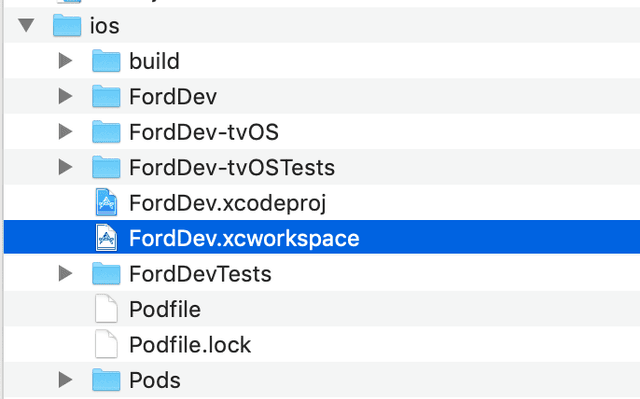Viewport: 640px width, 399px height.
Task: Click the FordDev-tvOS folder icon
Action: (106, 132)
